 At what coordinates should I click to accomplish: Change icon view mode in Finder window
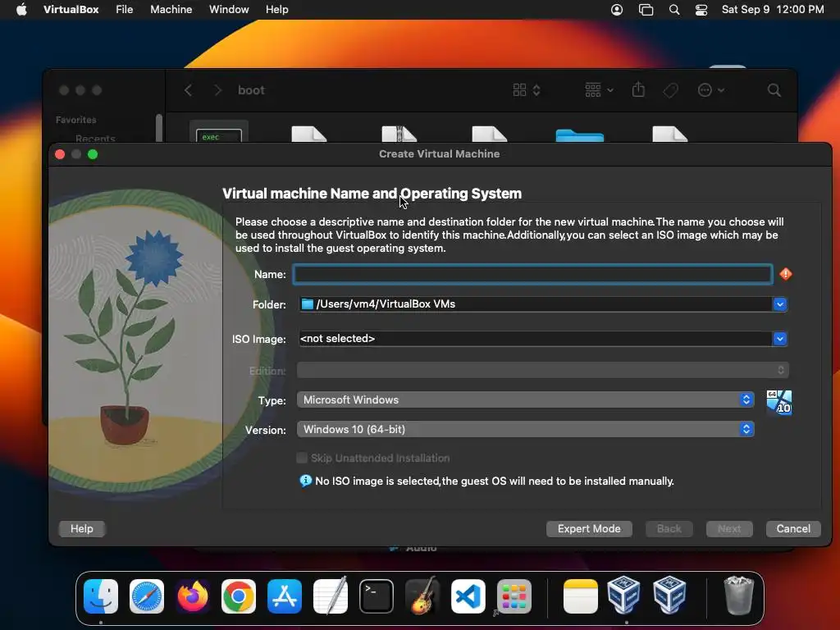click(527, 90)
